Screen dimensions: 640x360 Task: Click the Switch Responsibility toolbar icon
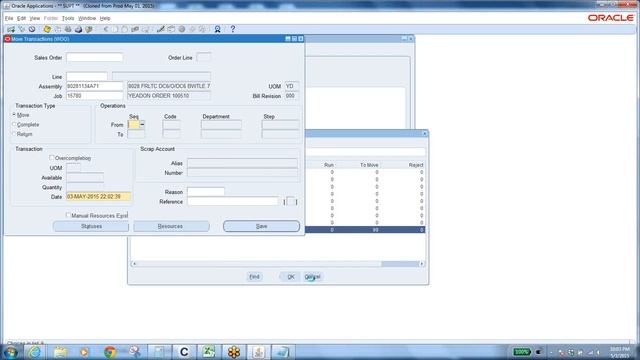pyautogui.click(x=68, y=29)
